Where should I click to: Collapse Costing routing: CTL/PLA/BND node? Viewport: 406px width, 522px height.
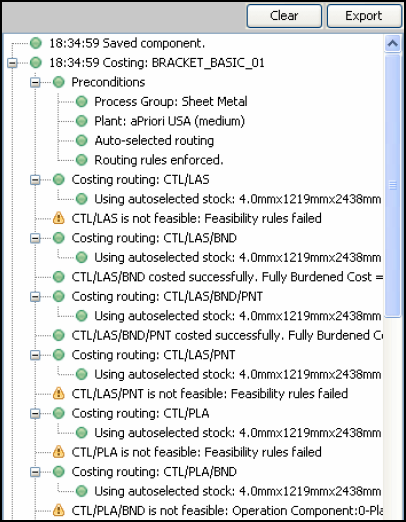tap(35, 472)
